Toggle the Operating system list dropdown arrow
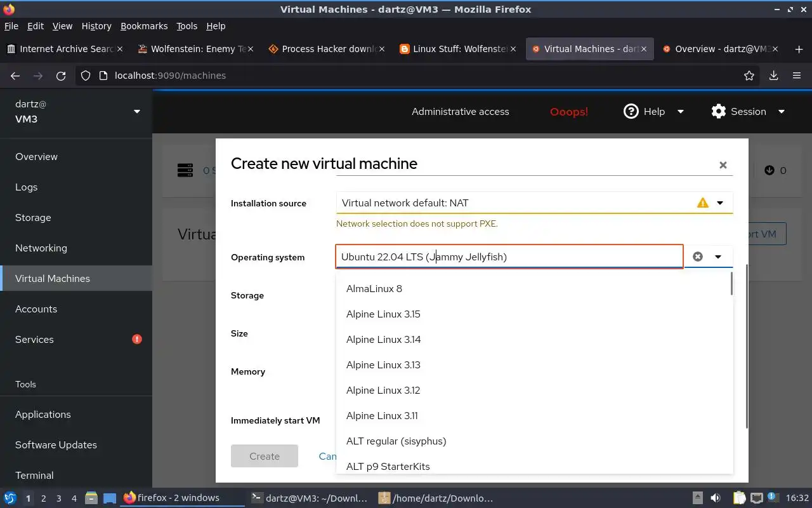Screen dimensions: 812x508 click(718, 257)
